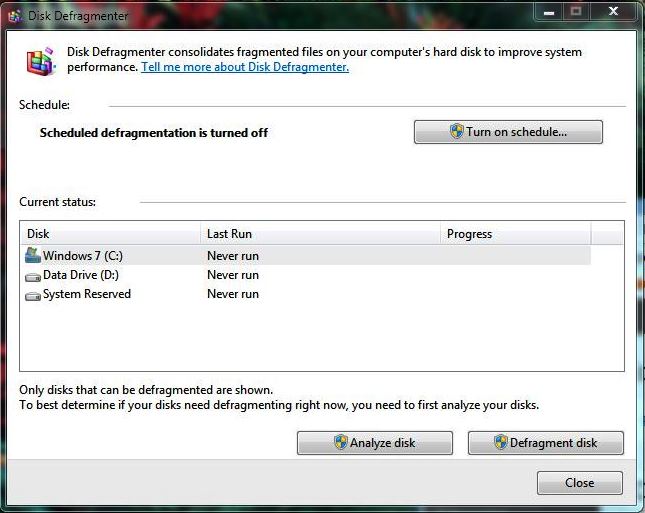Start Analyze disk

point(375,443)
